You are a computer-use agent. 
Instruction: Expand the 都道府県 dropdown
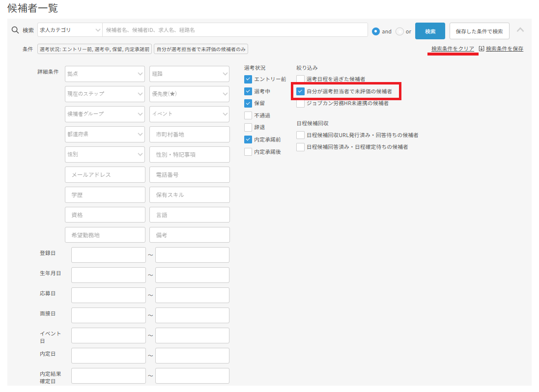[x=105, y=134]
